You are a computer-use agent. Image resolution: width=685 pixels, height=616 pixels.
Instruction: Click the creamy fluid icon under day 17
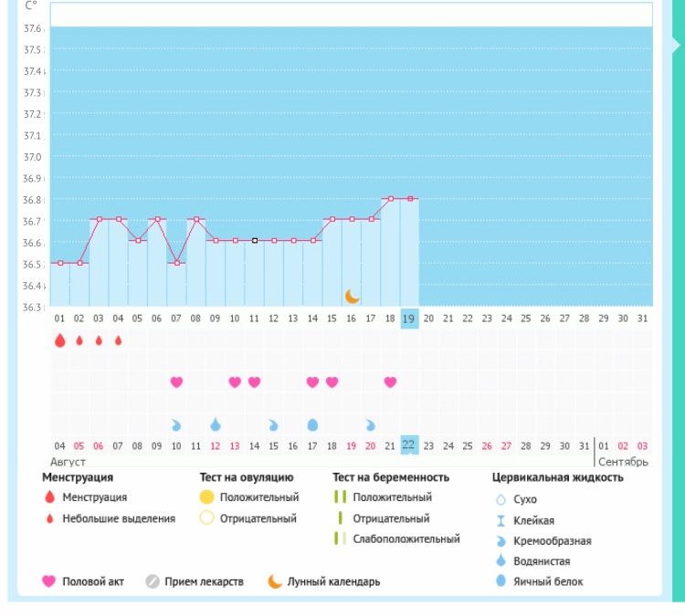371,424
